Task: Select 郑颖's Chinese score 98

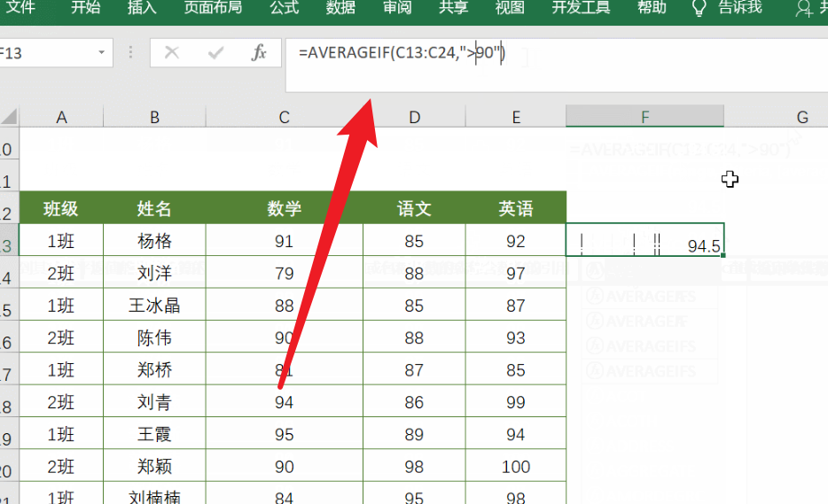Action: click(x=415, y=466)
